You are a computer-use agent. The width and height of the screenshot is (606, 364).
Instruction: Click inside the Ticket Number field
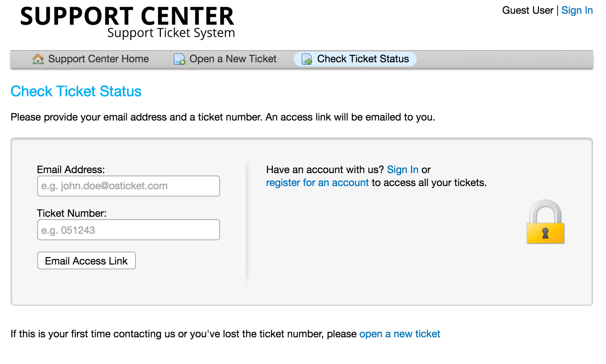(x=128, y=230)
